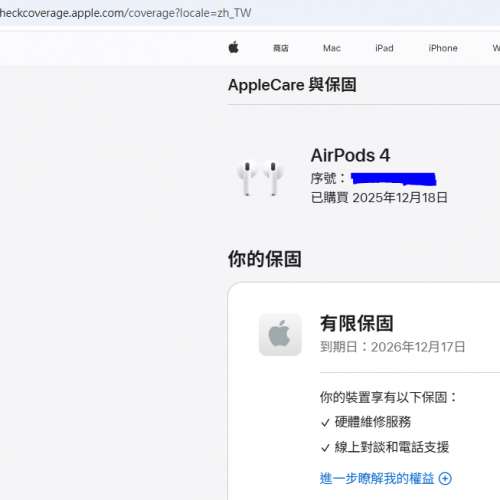Click the gray Apple logo warranty icon
500x500 pixels.
(280, 335)
